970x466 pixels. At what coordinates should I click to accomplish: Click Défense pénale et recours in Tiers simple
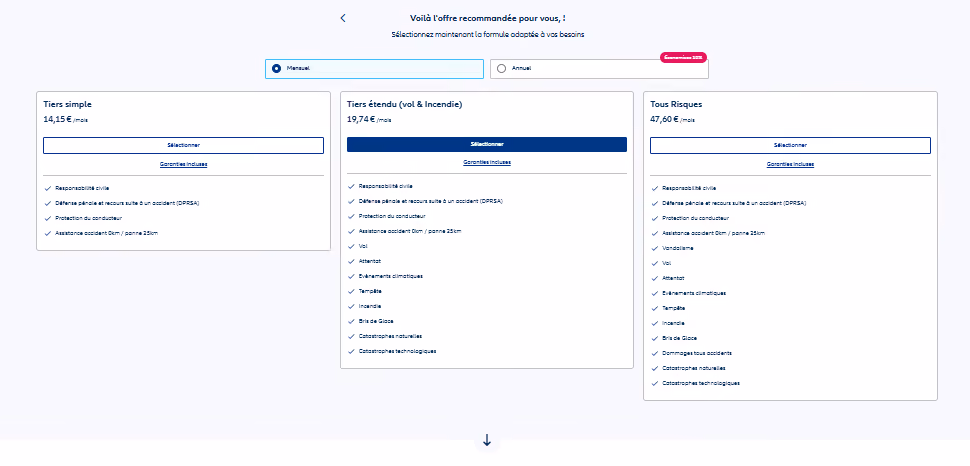coord(127,203)
